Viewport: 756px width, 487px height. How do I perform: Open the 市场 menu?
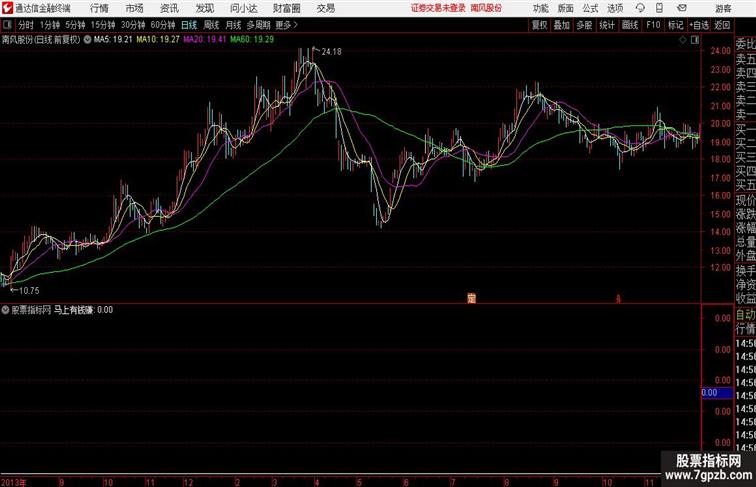pyautogui.click(x=135, y=8)
